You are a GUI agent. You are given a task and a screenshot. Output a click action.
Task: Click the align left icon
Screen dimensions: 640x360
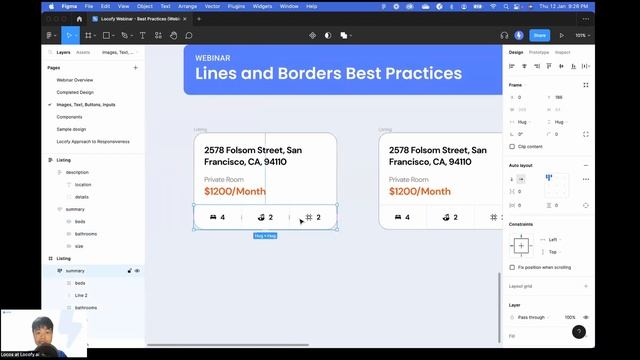click(512, 66)
